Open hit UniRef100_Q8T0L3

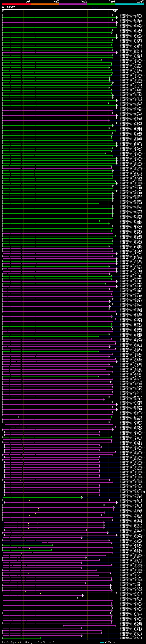click(x=131, y=30)
